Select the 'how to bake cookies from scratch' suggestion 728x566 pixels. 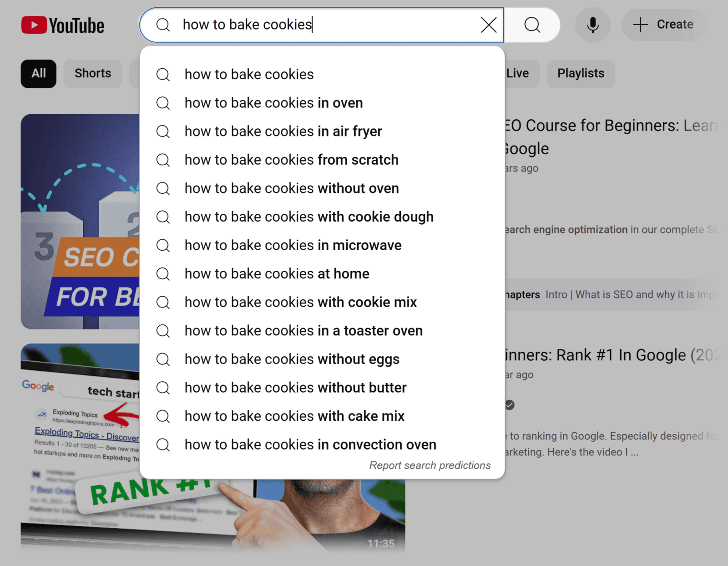[x=291, y=160]
